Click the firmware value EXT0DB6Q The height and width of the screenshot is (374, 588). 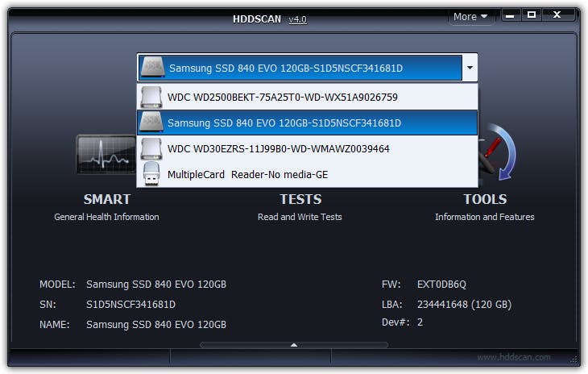click(x=441, y=284)
